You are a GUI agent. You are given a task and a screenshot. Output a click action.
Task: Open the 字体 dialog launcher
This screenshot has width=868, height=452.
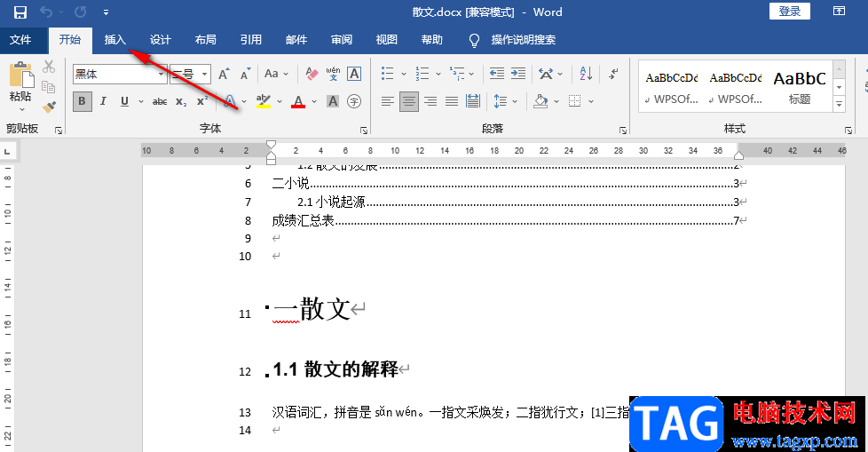coord(364,131)
